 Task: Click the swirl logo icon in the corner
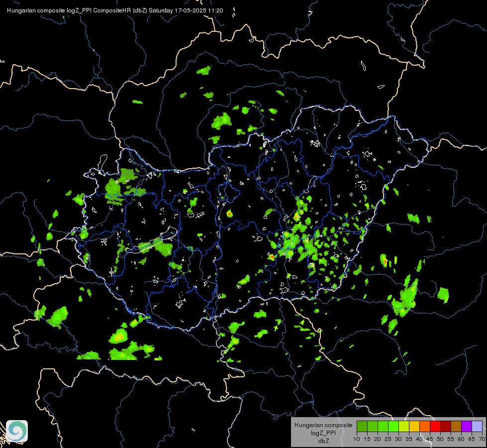tap(17, 431)
